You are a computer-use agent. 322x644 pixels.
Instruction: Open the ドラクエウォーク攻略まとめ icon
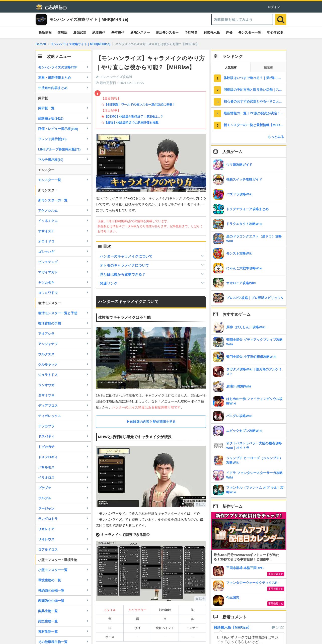pos(218,209)
